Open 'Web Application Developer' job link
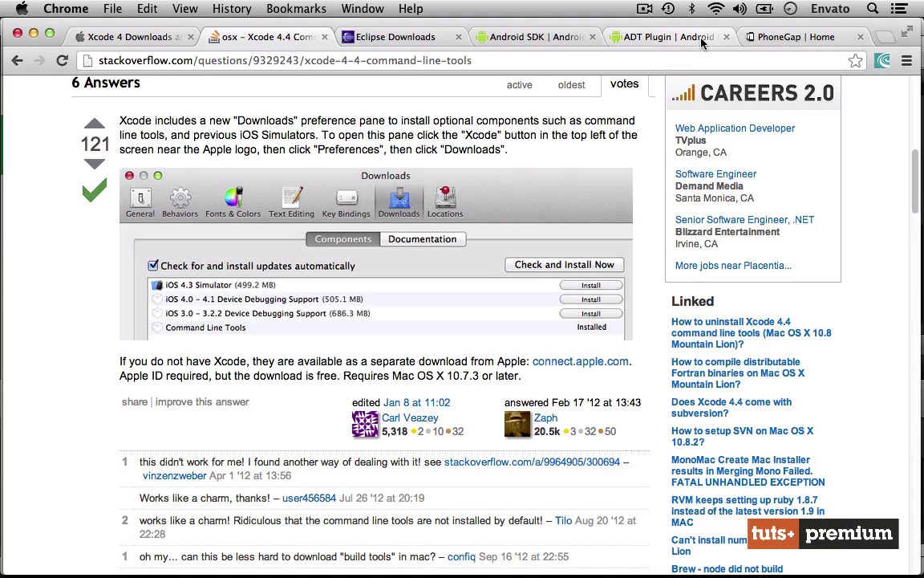 pyautogui.click(x=735, y=128)
